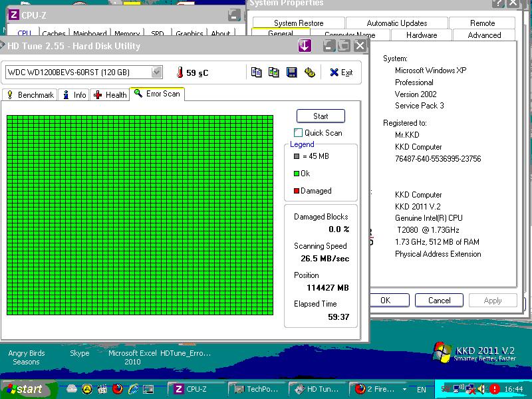Save screenshot using the floppy disk icon
The image size is (532, 399).
tap(291, 72)
